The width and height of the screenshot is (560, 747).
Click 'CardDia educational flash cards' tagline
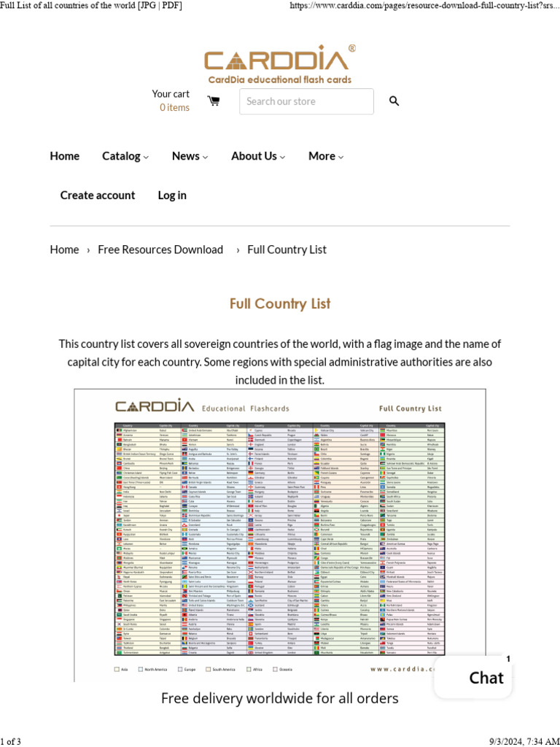tap(280, 80)
